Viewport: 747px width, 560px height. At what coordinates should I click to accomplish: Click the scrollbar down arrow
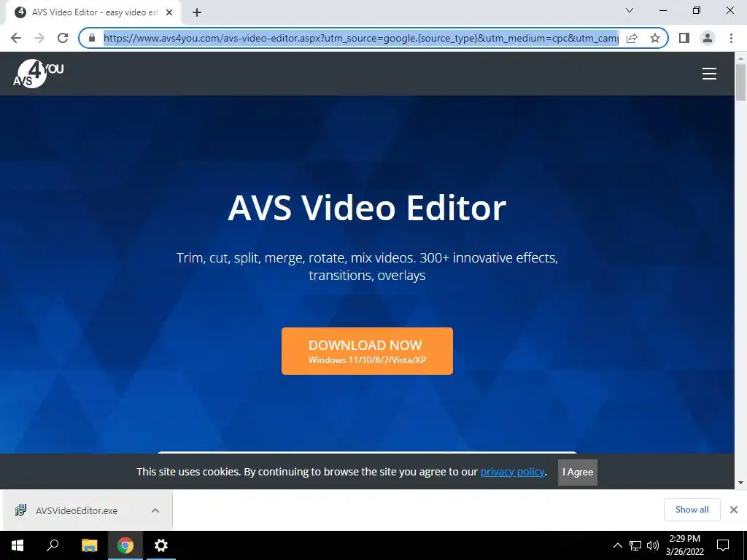(x=740, y=483)
